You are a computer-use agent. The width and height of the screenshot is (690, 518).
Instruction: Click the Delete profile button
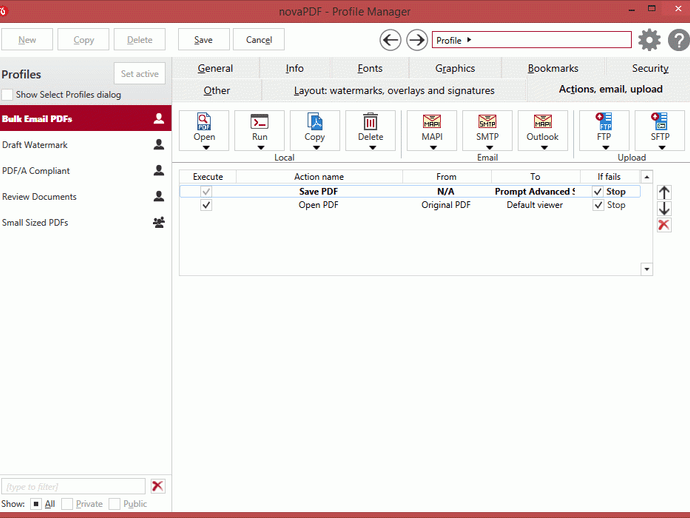click(x=139, y=40)
